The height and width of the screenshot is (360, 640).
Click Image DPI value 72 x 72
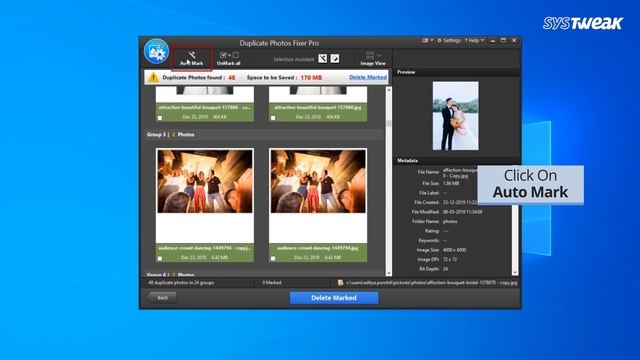449,259
